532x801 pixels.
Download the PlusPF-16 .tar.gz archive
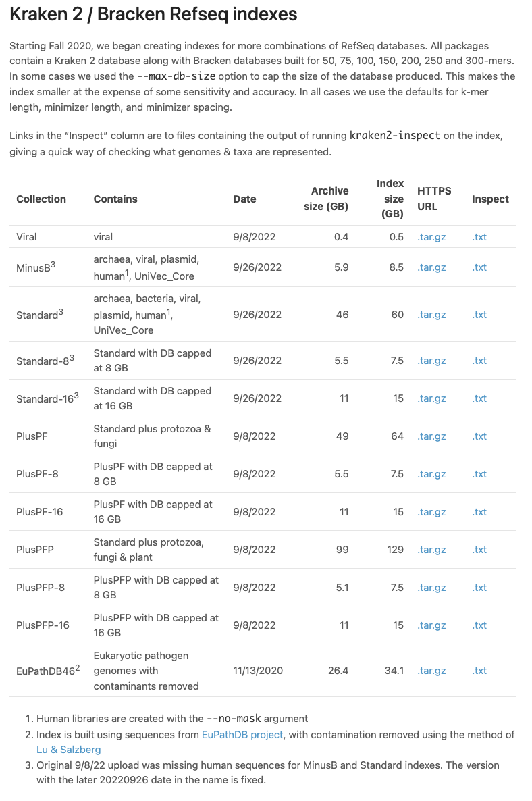coord(431,512)
